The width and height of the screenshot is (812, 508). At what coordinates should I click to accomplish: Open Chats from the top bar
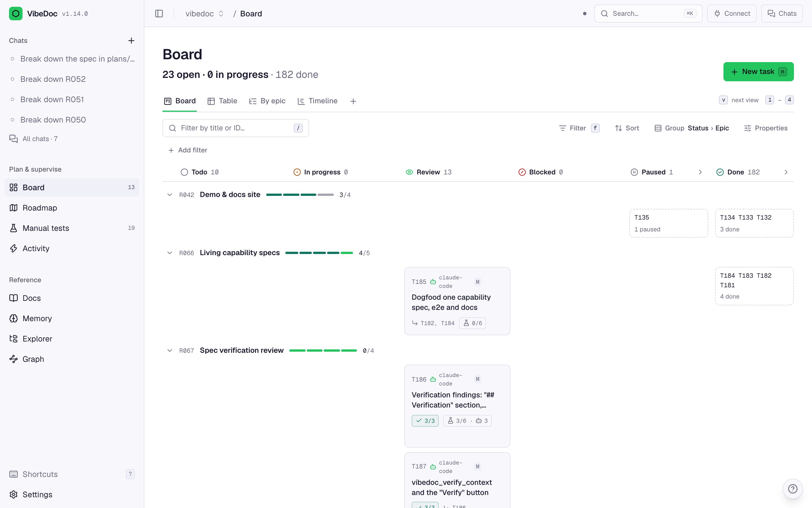782,14
